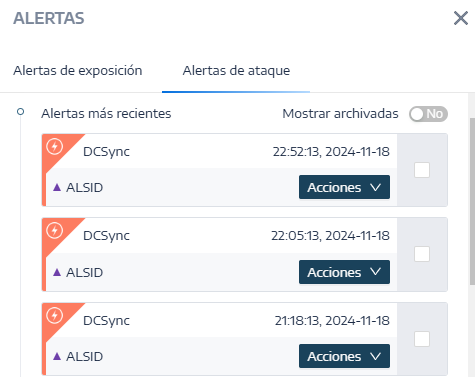Open Acciones dropdown for the 22:52:13 alert
Screen dimensions: 475x377
344,187
